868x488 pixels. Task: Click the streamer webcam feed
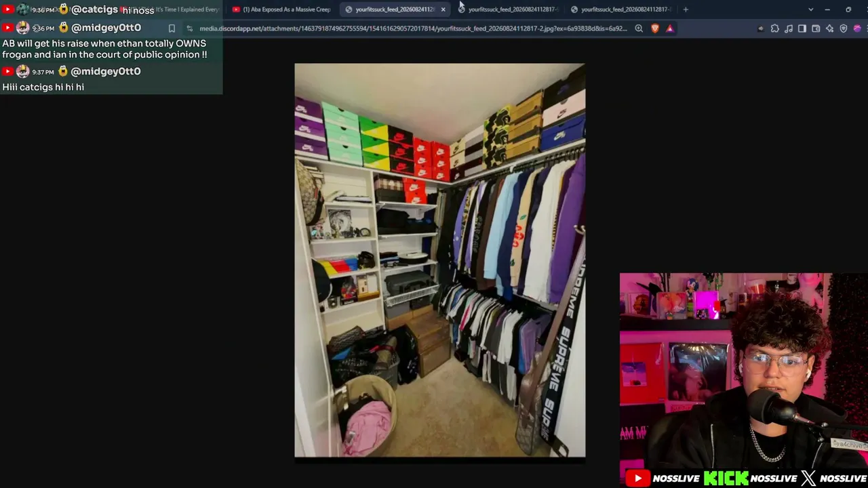pos(743,371)
